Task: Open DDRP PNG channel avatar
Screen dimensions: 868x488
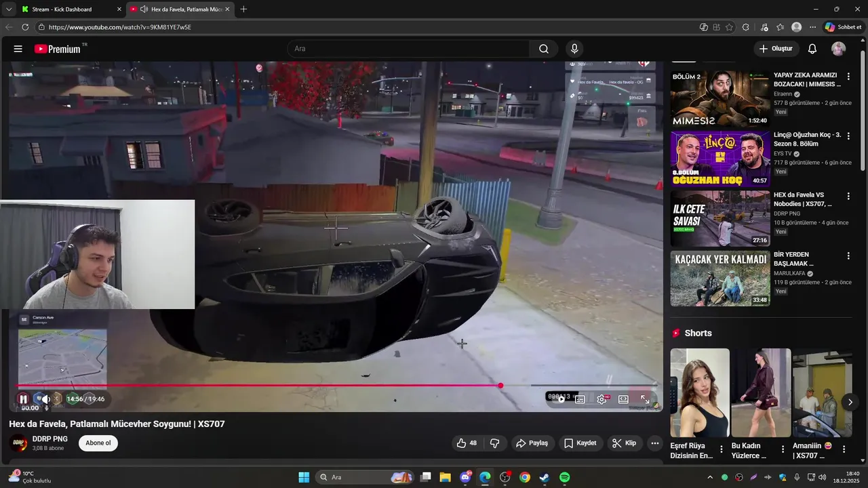Action: (x=19, y=443)
